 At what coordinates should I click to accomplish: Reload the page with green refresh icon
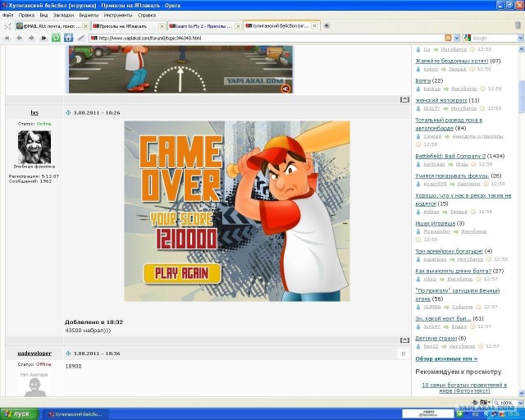[x=56, y=38]
